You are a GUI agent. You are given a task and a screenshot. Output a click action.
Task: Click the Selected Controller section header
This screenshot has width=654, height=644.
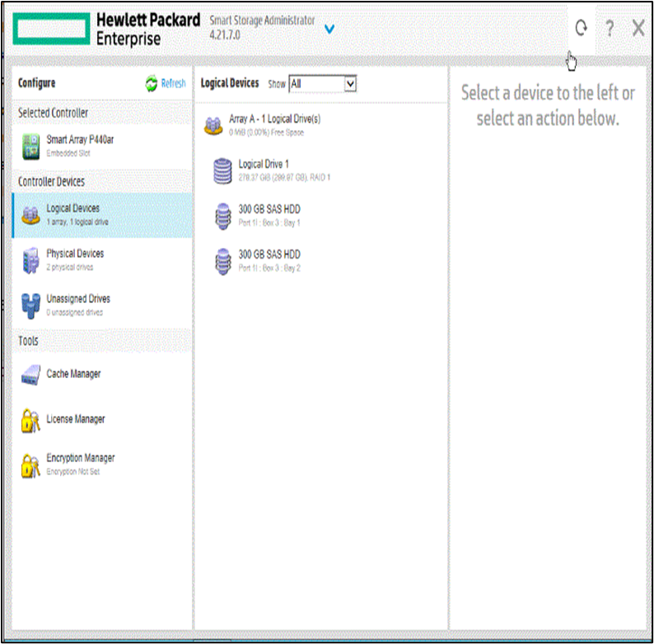click(x=53, y=113)
